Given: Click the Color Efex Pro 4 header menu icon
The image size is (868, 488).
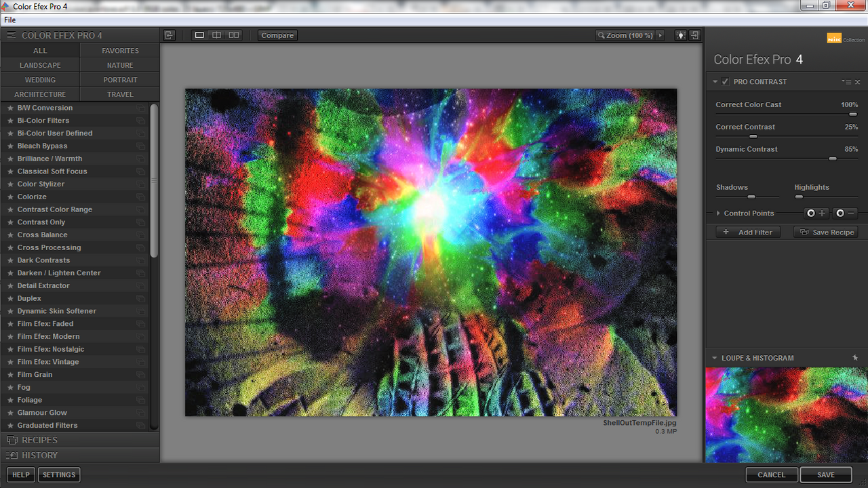Looking at the screenshot, I should pyautogui.click(x=12, y=35).
